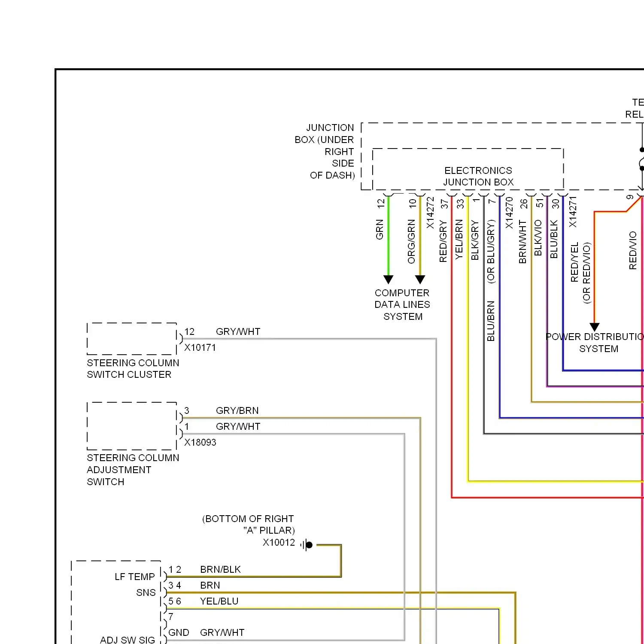Click the (OR BLU/GRY) alternate wire label
The width and height of the screenshot is (644, 644).
pos(491,252)
